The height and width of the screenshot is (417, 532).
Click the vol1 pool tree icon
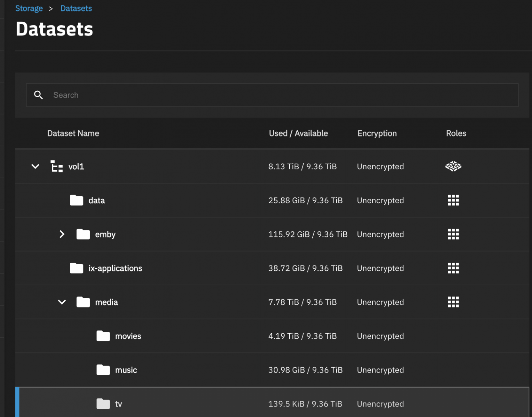coord(57,166)
